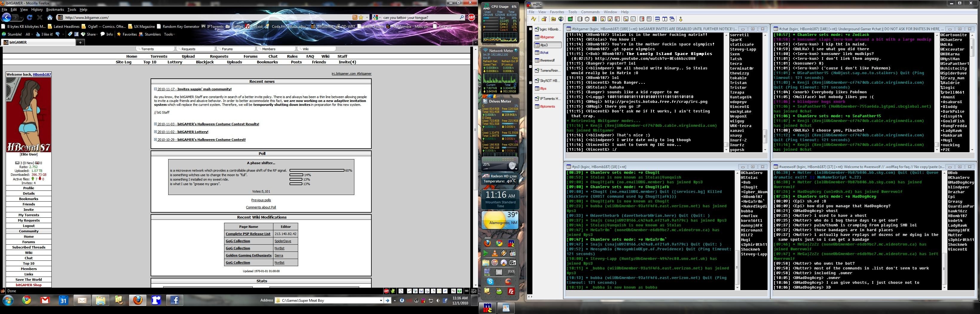Screen dimensions: 980x314
Task: Open the taskbar Address bar dropdown arrow
Action: [x=381, y=300]
